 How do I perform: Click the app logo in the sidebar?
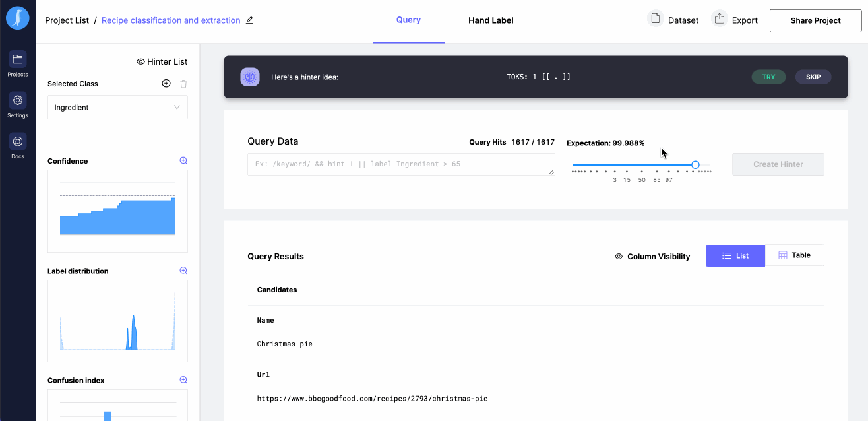[18, 18]
